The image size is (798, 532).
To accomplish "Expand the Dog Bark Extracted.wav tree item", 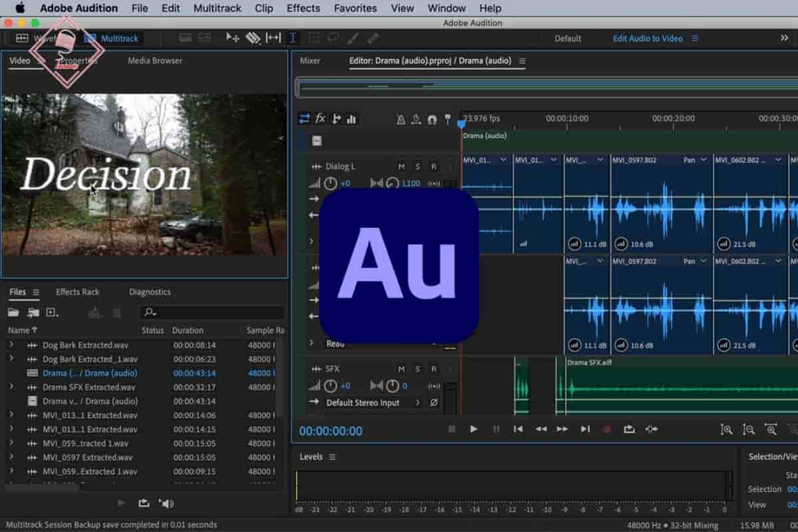I will [12, 345].
